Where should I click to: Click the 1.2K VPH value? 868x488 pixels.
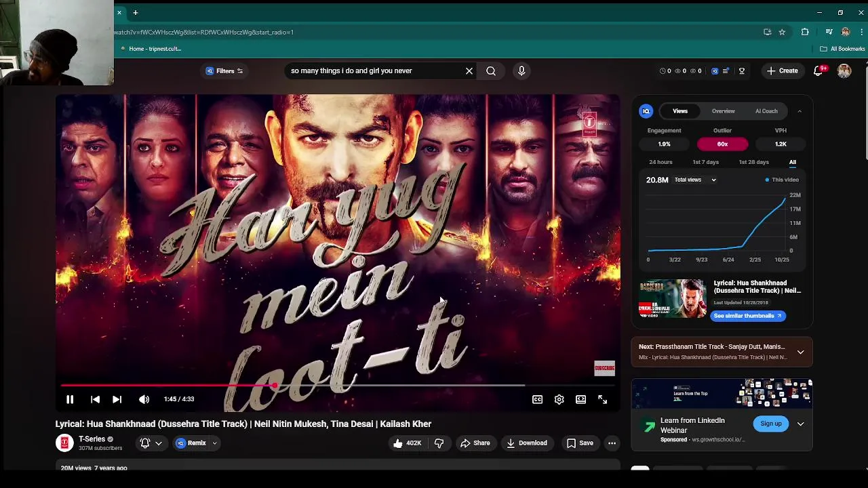pyautogui.click(x=781, y=144)
